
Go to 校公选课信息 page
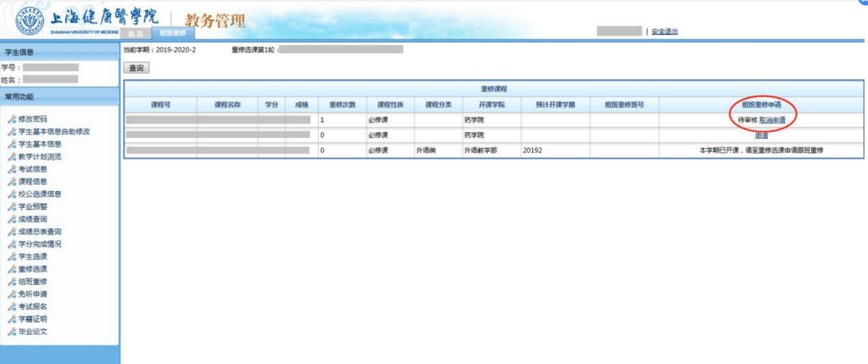40,194
